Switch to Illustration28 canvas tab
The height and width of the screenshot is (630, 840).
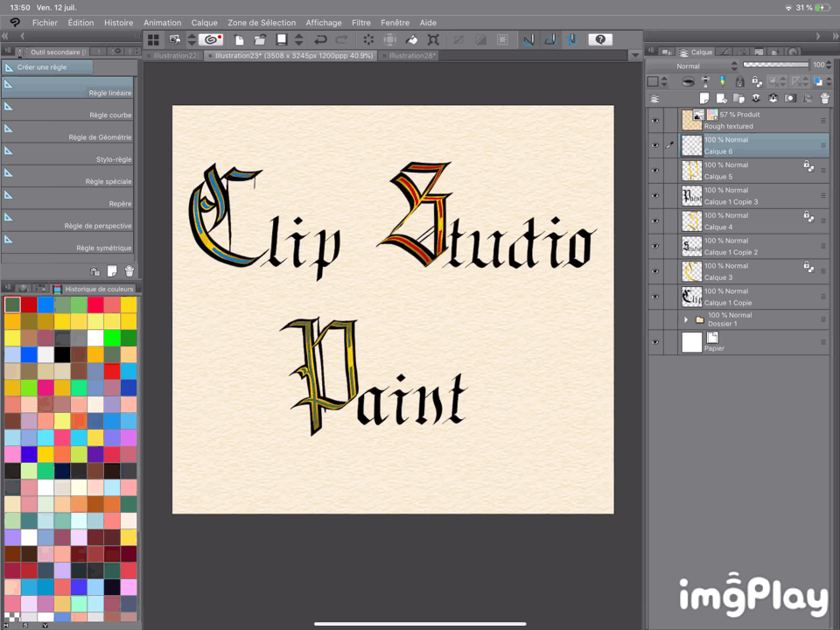tap(409, 55)
